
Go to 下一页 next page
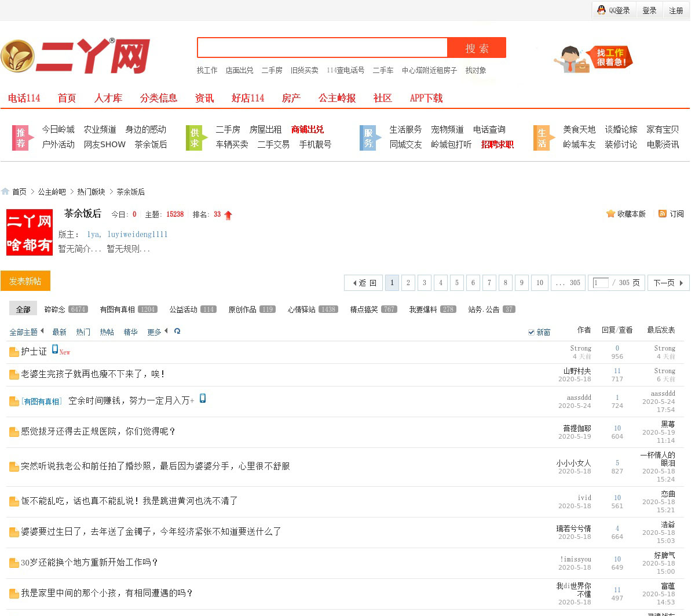[668, 283]
